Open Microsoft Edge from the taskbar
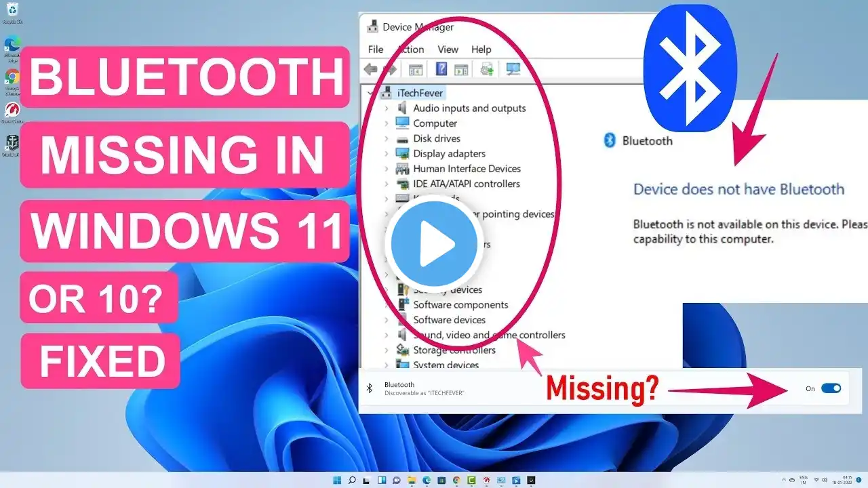Screen dimensions: 868x488 427,481
